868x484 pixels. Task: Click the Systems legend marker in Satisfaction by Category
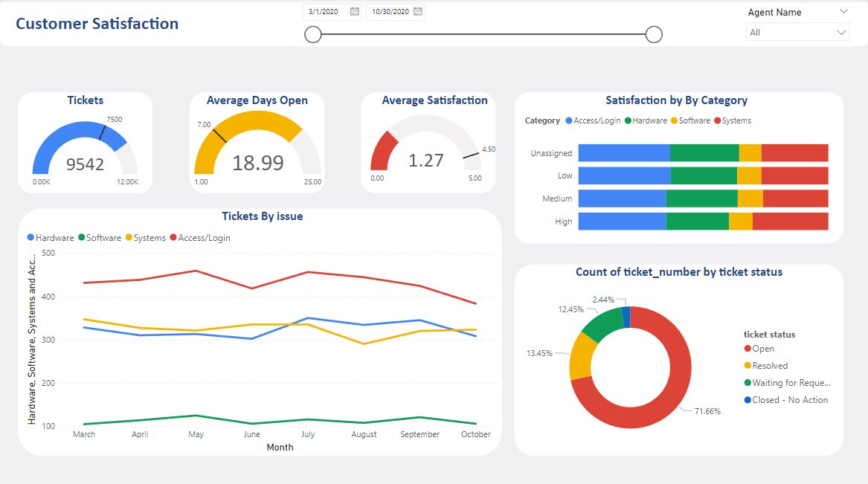click(x=718, y=120)
